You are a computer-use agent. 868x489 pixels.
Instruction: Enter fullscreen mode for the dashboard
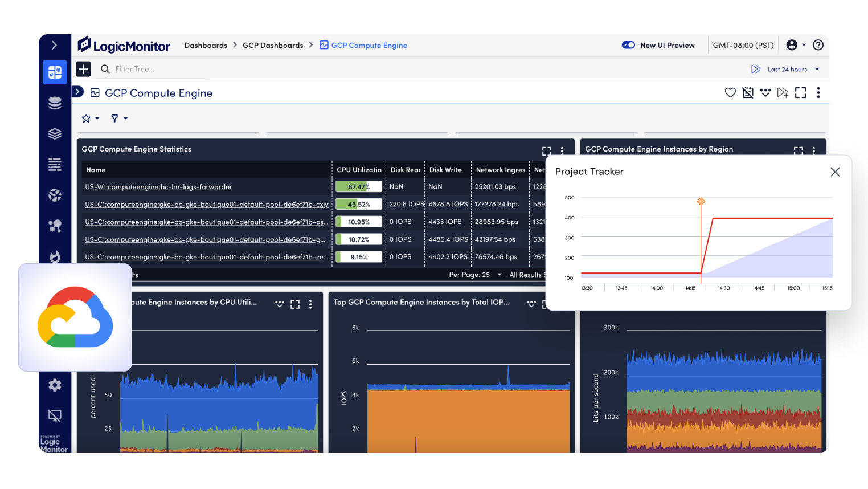tap(801, 92)
